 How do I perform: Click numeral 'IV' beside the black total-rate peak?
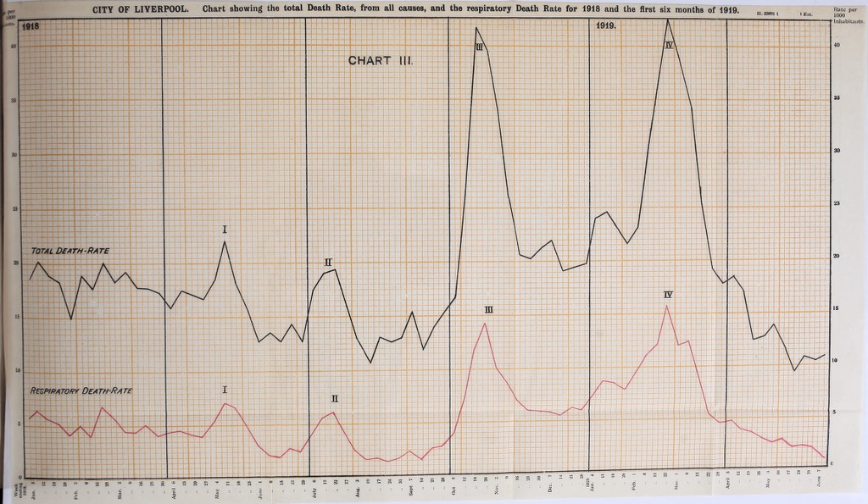click(669, 46)
